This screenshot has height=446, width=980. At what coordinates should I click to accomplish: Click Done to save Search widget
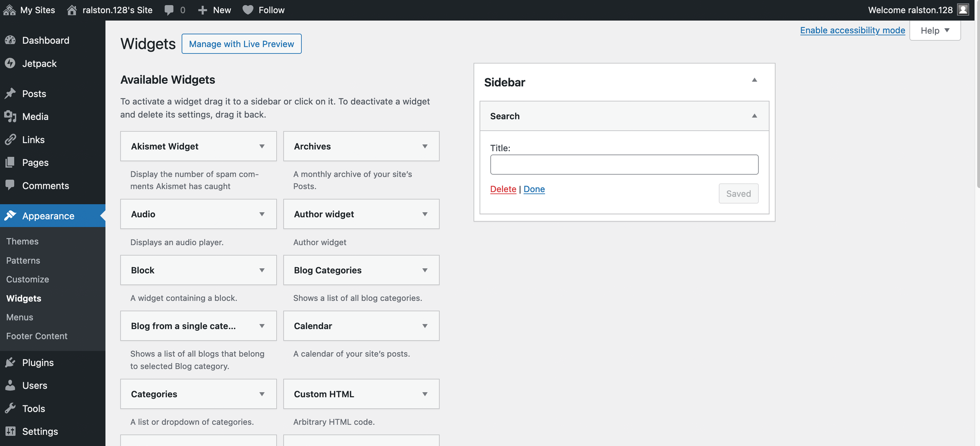pos(534,188)
